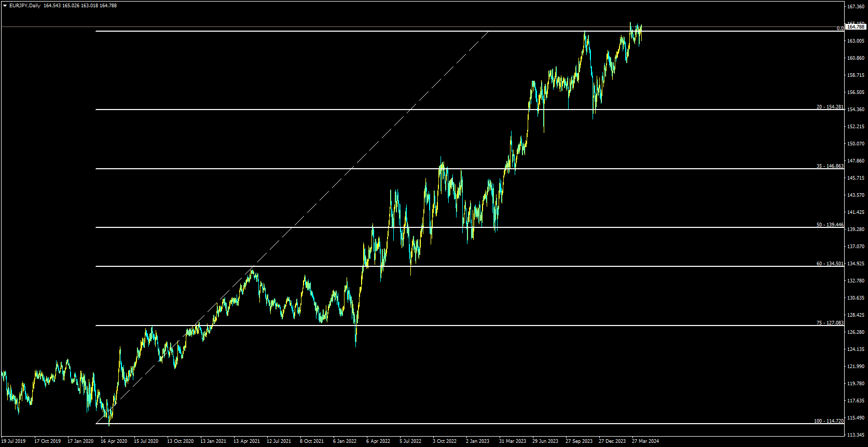Click price scale value 154.360

[x=856, y=109]
